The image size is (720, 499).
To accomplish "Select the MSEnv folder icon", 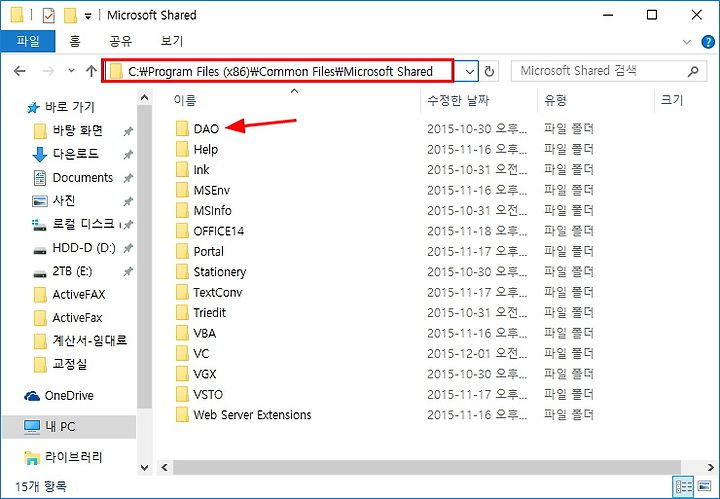I will point(183,190).
